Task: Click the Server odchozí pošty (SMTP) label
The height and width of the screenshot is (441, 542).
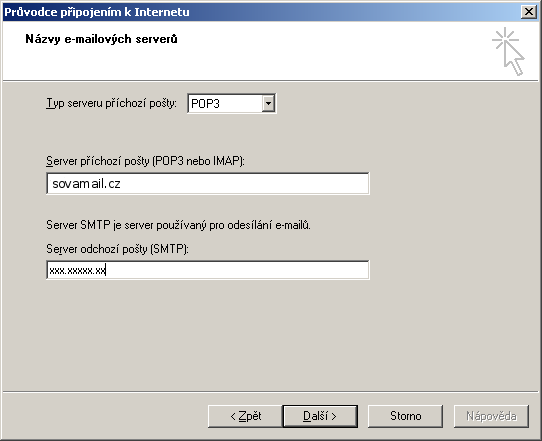Action: [x=117, y=249]
